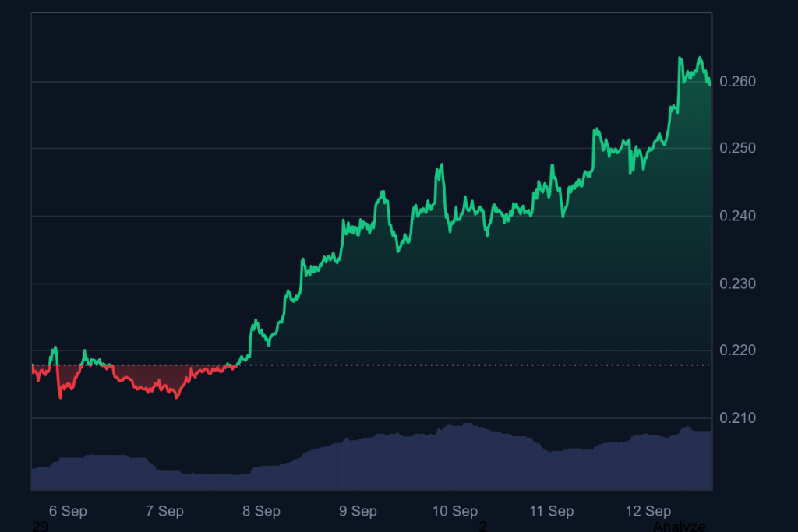
Task: Click the 9 Sep date label
Action: coord(358,512)
